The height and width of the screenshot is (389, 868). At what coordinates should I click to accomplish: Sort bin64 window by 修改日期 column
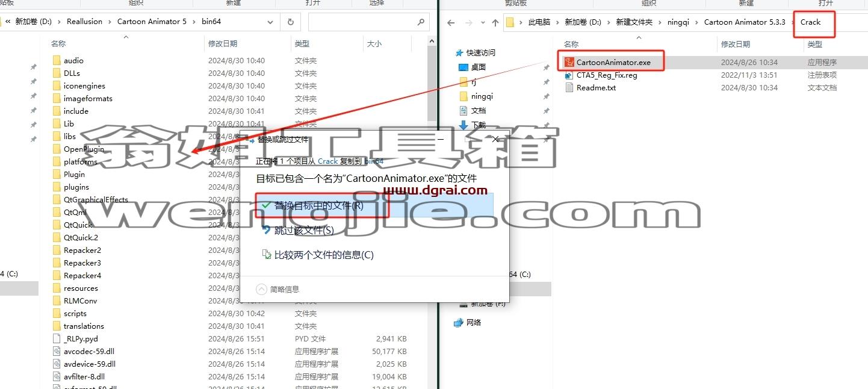pos(223,43)
